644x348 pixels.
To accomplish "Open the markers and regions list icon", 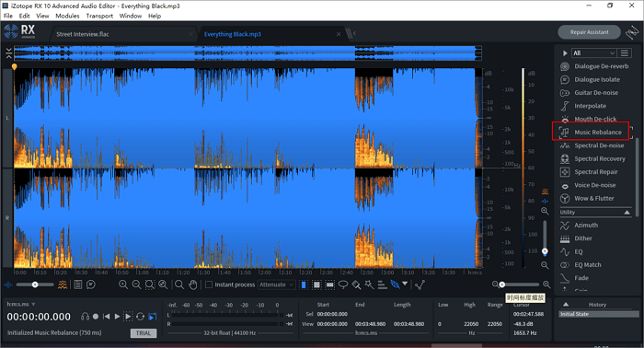I will pos(77,284).
